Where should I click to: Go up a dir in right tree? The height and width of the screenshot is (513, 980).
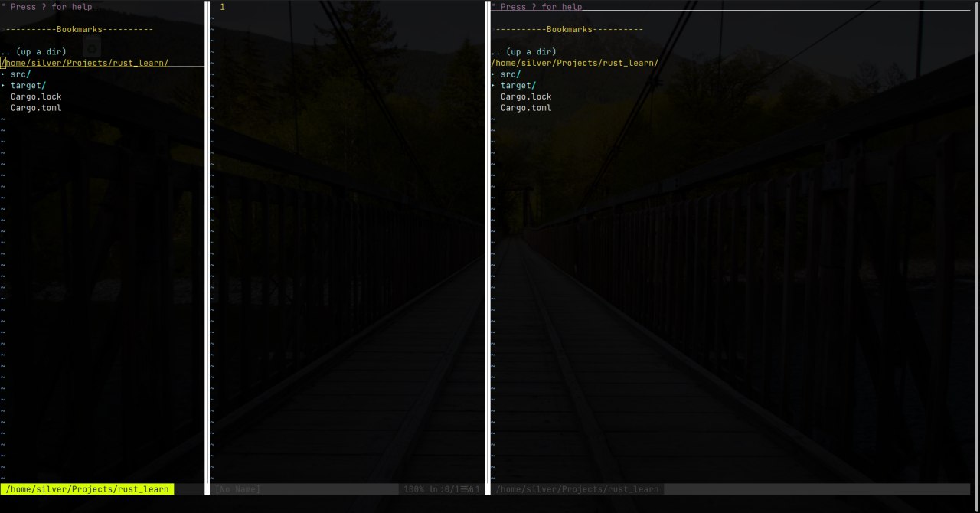(524, 52)
